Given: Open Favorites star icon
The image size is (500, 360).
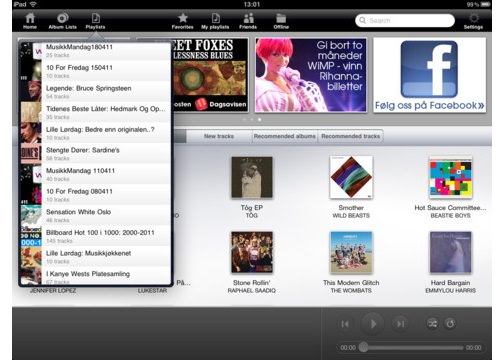Looking at the screenshot, I should tap(182, 21).
